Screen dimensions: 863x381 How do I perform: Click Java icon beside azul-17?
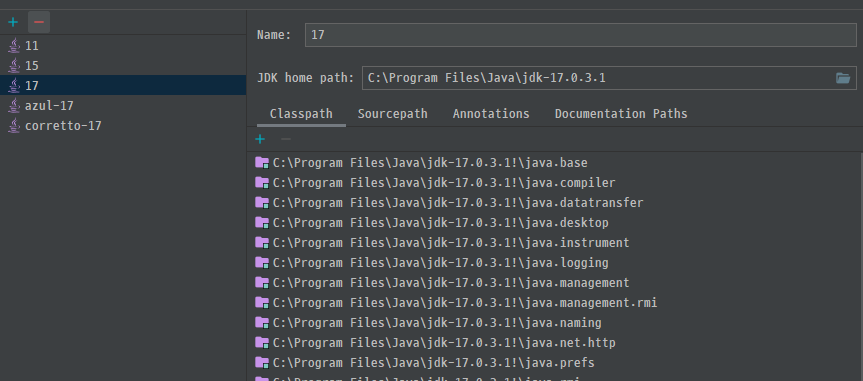pos(14,105)
